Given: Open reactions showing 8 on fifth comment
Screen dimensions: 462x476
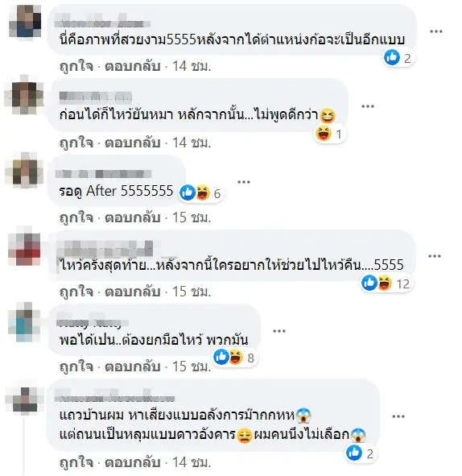Looking at the screenshot, I should [x=235, y=358].
